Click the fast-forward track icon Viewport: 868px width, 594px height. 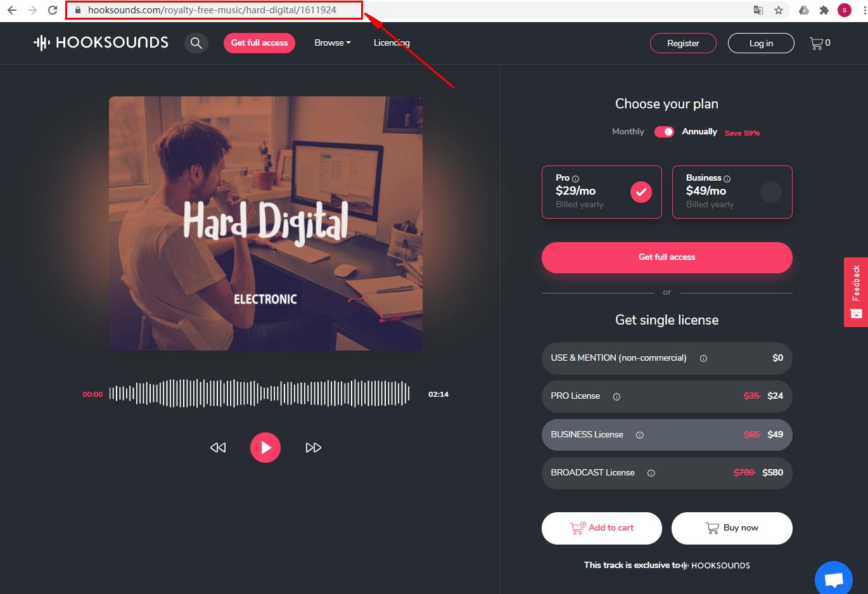point(313,448)
